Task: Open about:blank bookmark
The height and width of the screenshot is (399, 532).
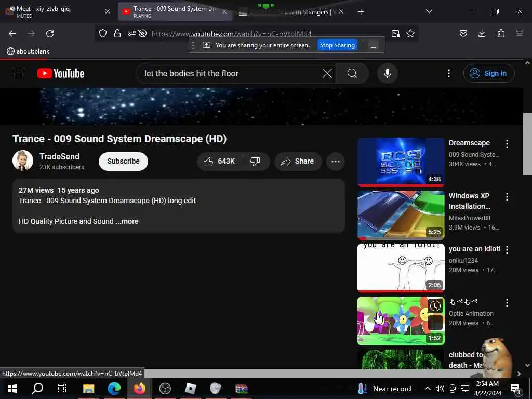Action: tap(28, 51)
